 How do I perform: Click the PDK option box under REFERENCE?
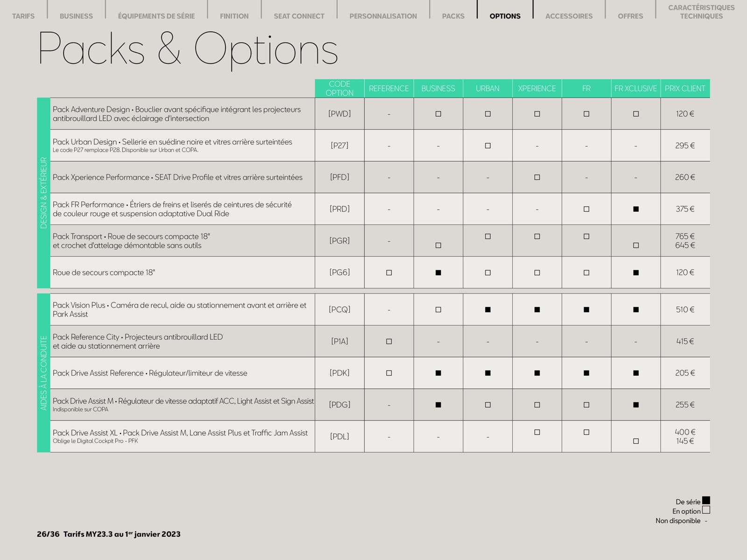pos(389,373)
